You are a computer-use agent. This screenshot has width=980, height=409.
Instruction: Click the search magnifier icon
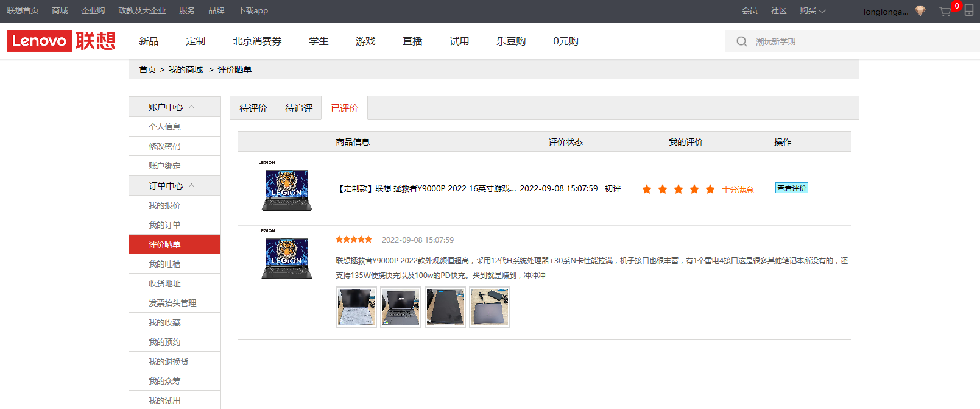[741, 41]
